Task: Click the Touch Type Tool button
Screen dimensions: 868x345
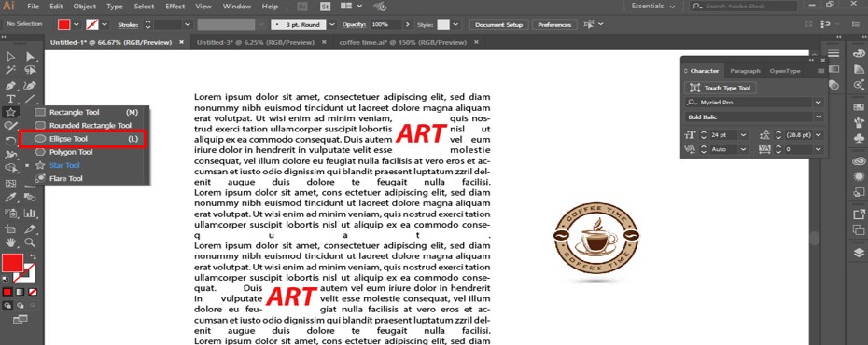Action: click(721, 88)
